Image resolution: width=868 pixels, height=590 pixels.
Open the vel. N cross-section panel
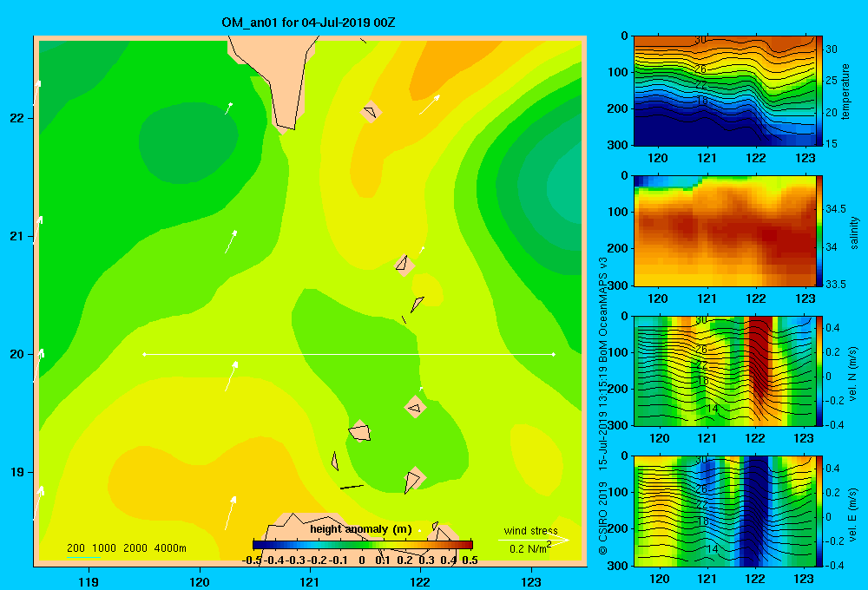(x=725, y=370)
